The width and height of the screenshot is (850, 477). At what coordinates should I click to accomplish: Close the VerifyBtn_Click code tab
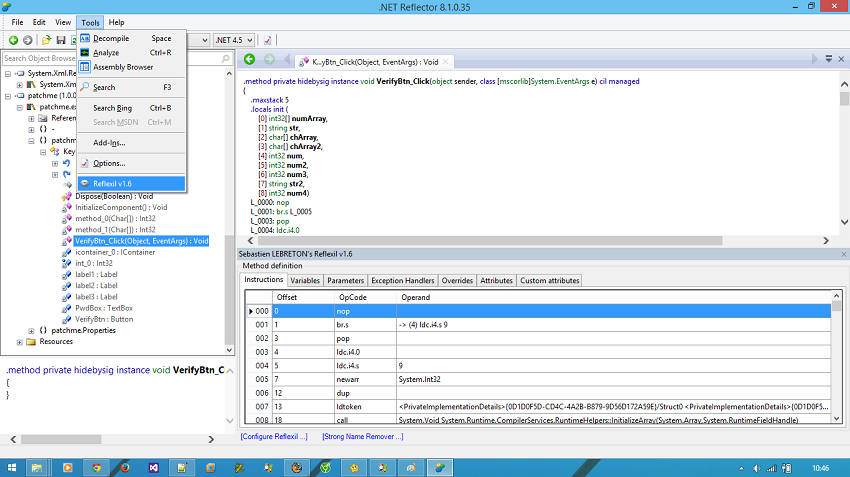click(x=446, y=62)
